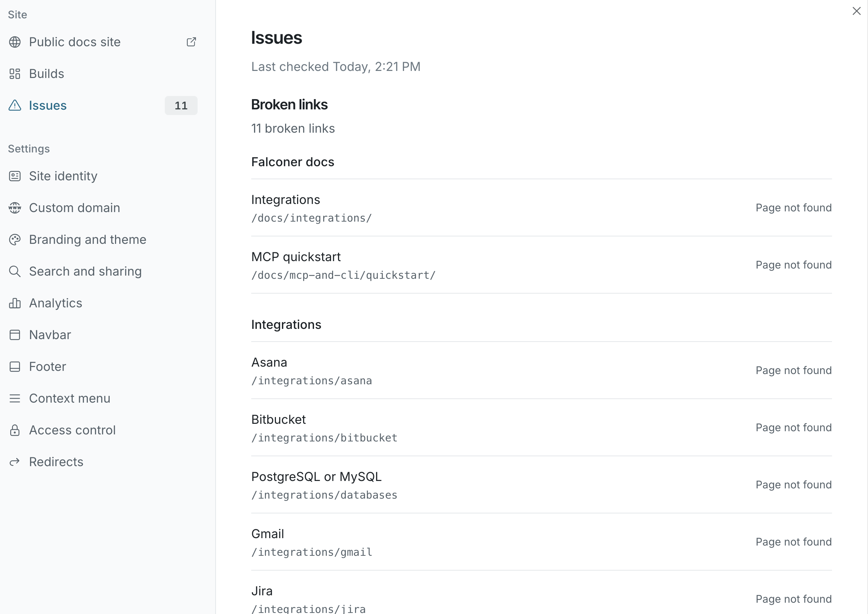868x614 pixels.
Task: Click Page not found status for Gmail
Action: tap(794, 542)
